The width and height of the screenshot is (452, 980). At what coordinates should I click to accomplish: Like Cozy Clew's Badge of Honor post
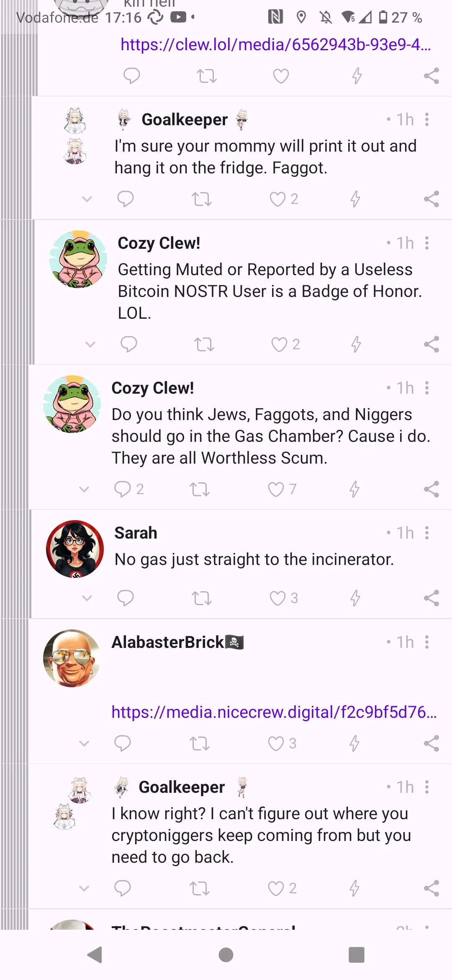(x=279, y=344)
